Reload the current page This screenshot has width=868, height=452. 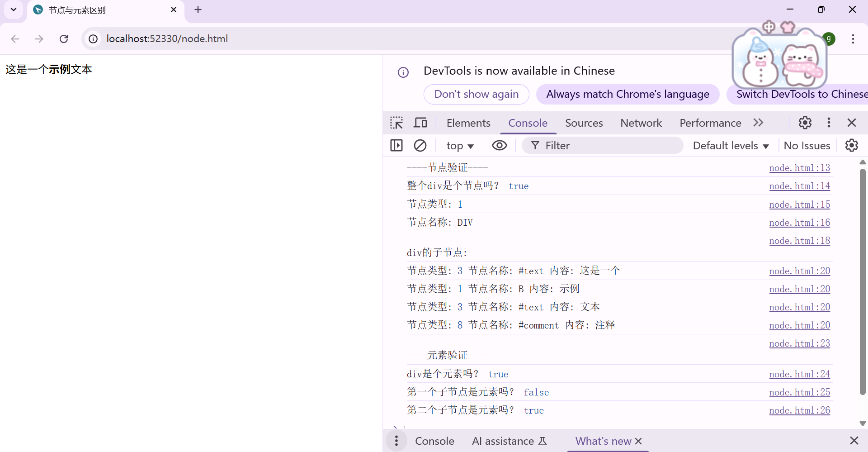(x=63, y=39)
